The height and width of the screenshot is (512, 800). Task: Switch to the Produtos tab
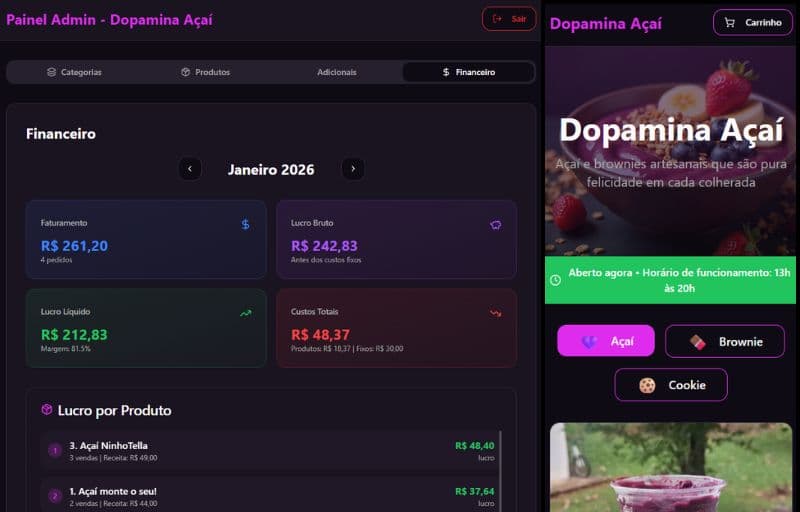point(206,72)
